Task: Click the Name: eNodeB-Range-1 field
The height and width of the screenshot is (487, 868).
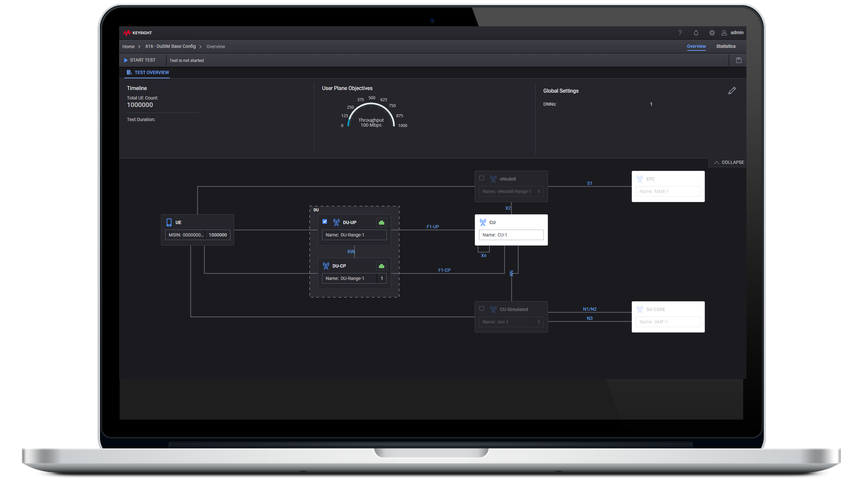Action: point(506,191)
